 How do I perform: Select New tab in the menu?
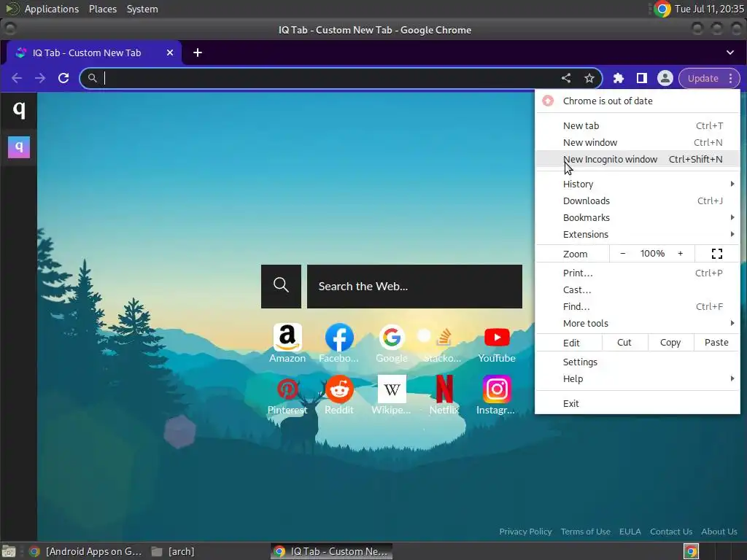coord(638,125)
